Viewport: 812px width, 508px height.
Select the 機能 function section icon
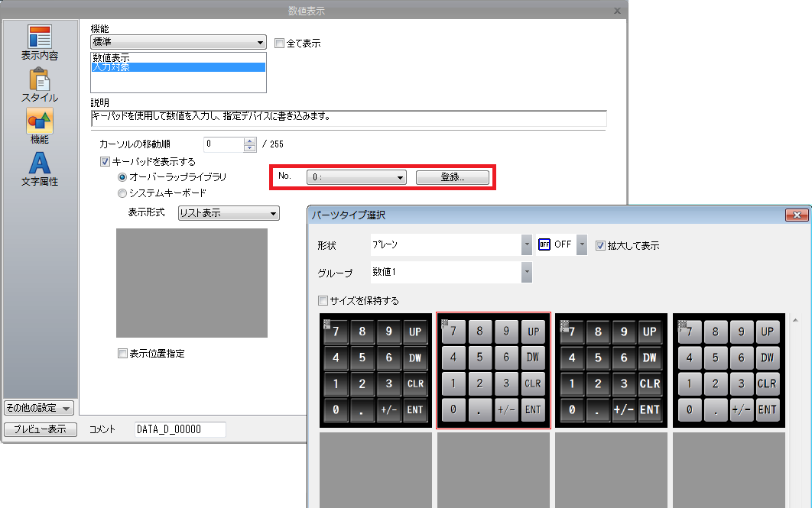tap(40, 126)
